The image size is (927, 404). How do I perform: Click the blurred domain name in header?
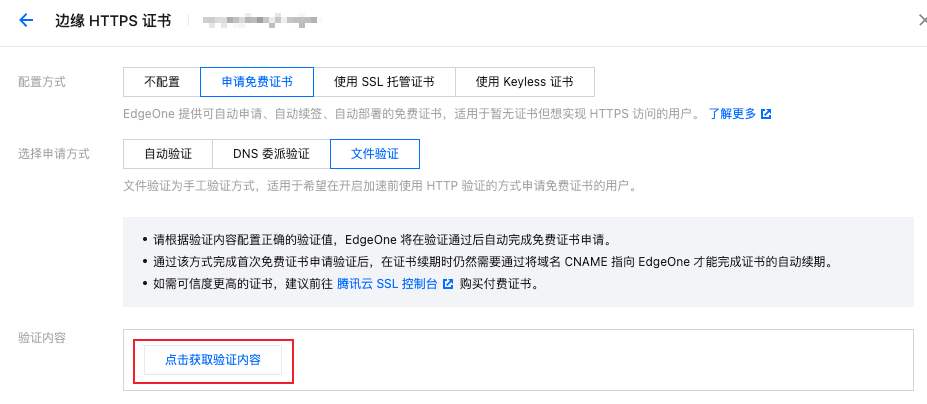point(260,21)
